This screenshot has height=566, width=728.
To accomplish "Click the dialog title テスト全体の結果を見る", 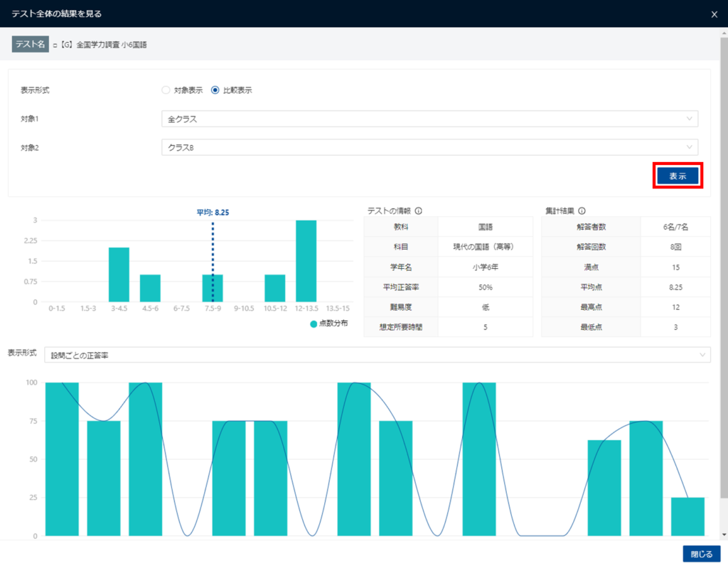I will click(57, 14).
